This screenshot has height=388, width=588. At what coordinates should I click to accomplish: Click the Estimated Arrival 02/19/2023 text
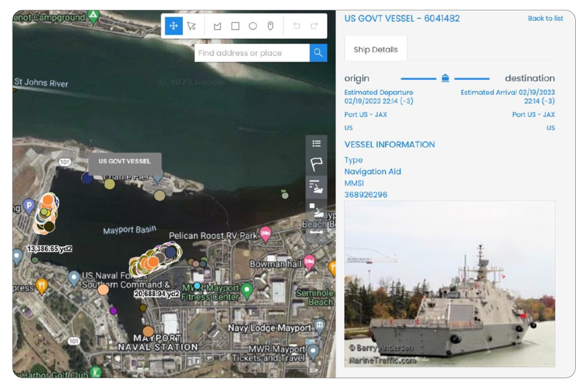(x=508, y=97)
